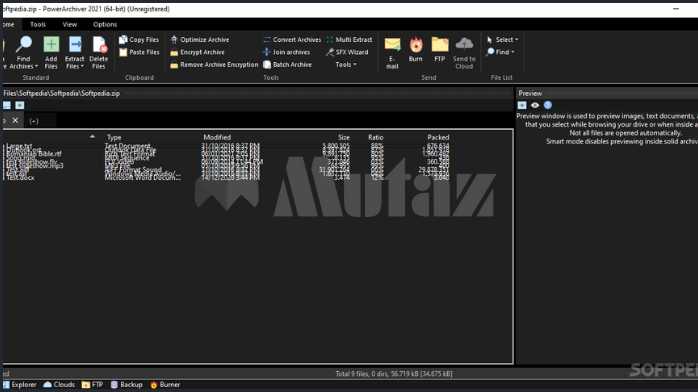Viewport: 698px width, 392px height.
Task: Open the Find Archives tool
Action: 24,53
